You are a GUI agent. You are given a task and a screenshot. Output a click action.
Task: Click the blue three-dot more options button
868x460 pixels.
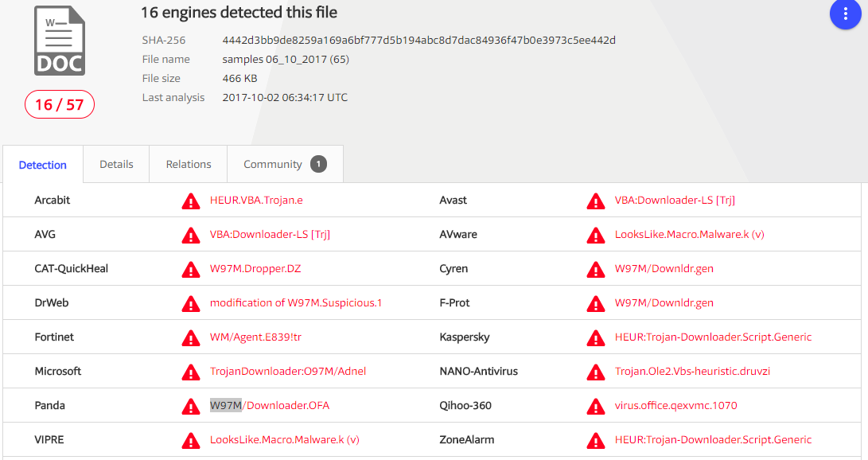(x=845, y=14)
